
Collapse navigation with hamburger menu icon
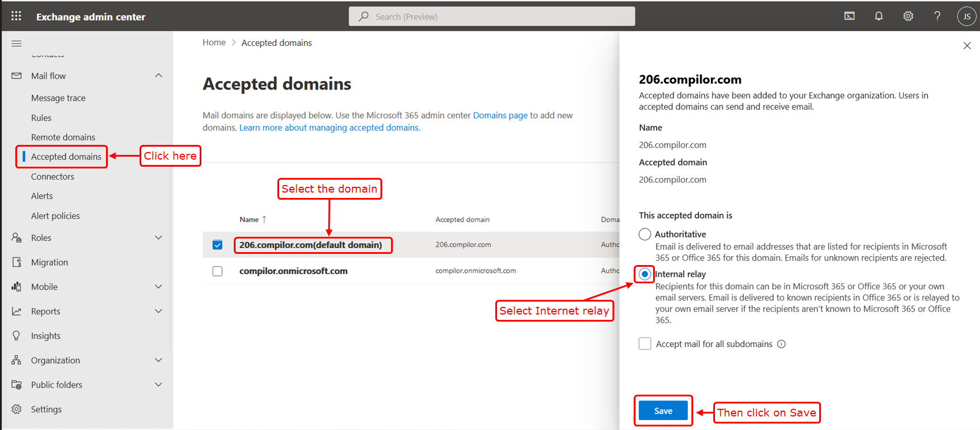click(16, 44)
